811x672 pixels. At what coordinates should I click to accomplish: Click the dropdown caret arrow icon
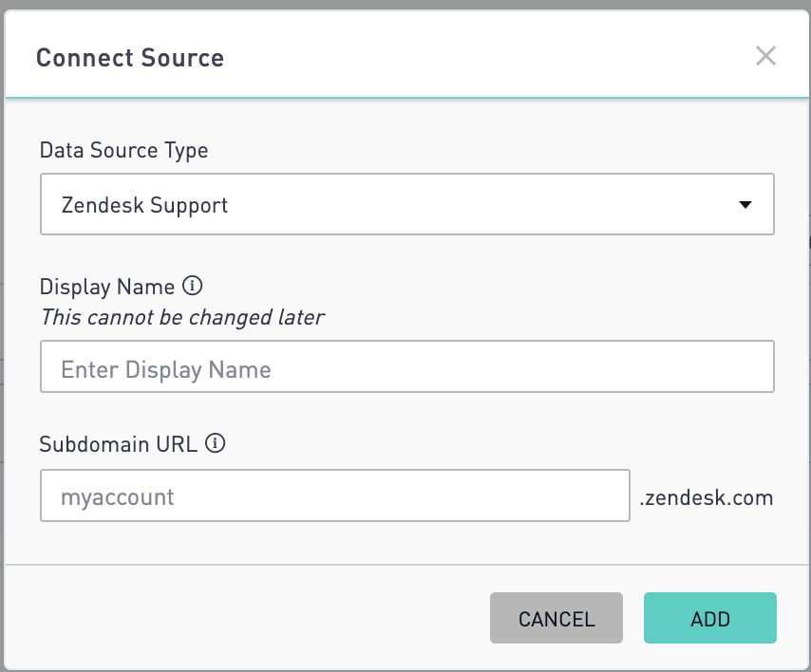(745, 205)
